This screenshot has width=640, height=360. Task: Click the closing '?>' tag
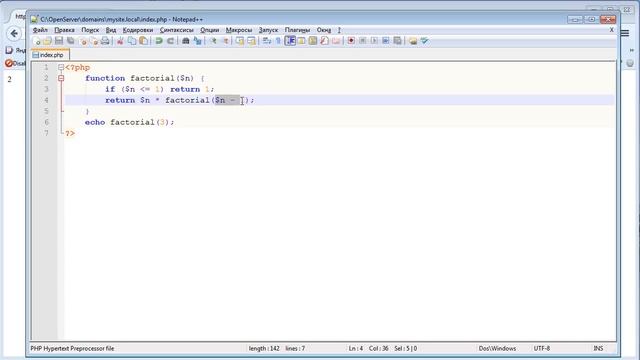tap(70, 133)
